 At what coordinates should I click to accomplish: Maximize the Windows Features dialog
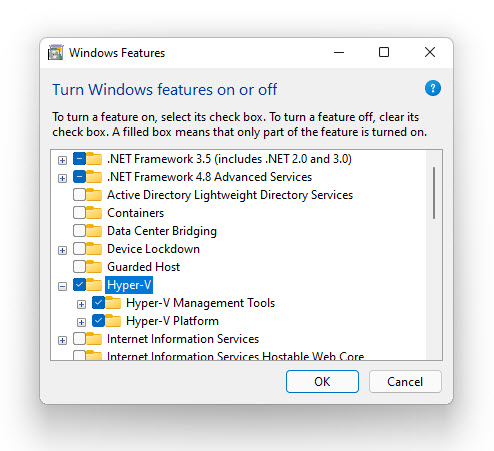384,52
